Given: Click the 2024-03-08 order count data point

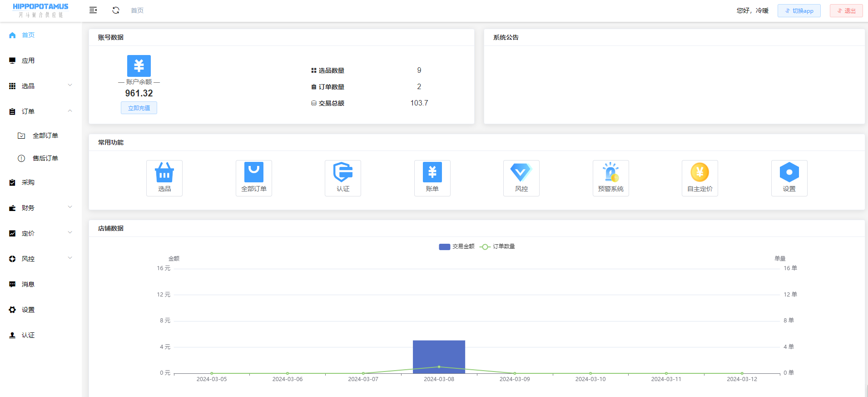Looking at the screenshot, I should (439, 367).
